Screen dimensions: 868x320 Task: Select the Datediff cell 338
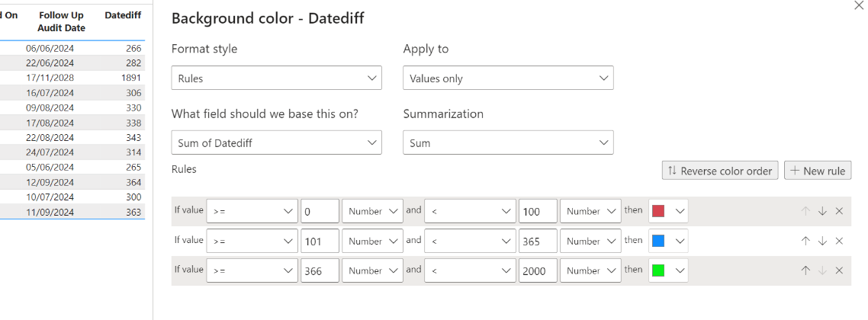point(133,123)
